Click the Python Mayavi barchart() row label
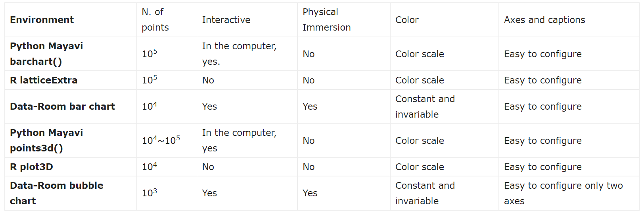This screenshot has height=215, width=644. (46, 54)
